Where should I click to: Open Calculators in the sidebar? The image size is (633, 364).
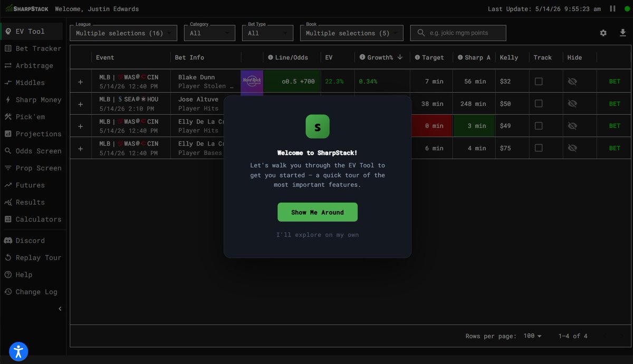tap(32, 219)
